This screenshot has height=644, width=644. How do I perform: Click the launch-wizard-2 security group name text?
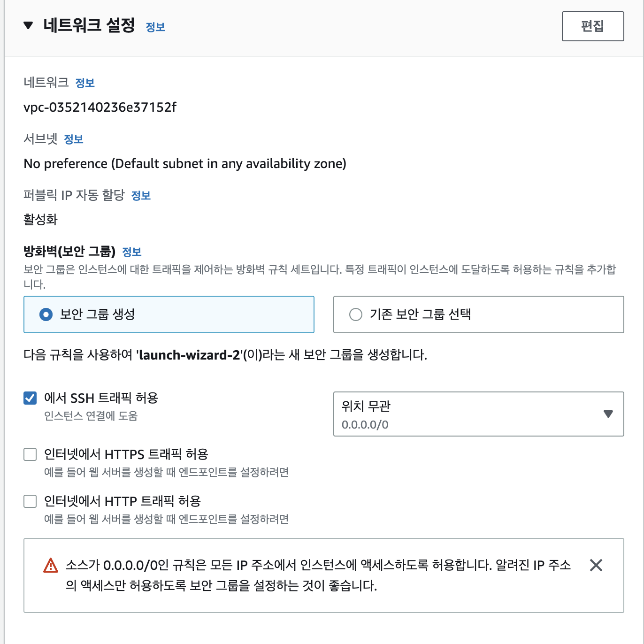coord(190,355)
